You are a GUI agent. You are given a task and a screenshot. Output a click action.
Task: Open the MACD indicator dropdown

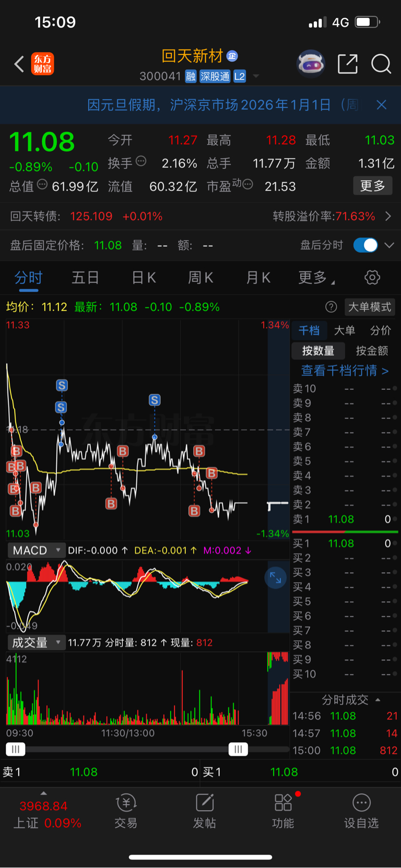point(36,550)
